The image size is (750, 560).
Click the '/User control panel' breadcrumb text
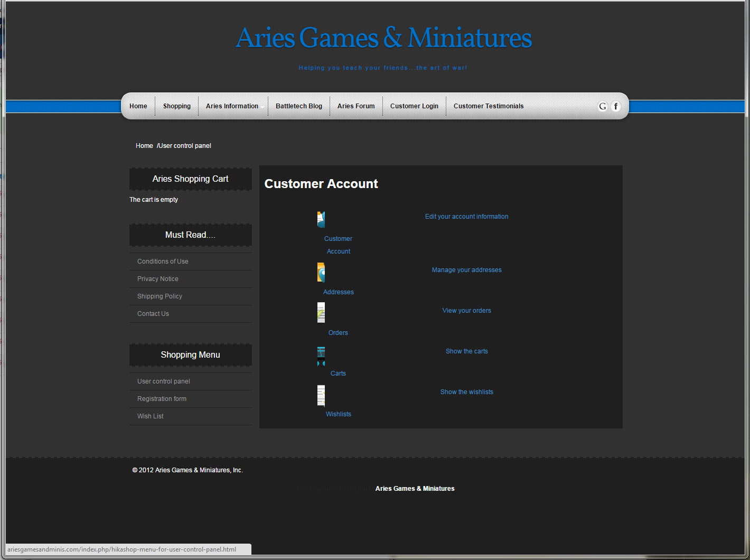(x=184, y=146)
